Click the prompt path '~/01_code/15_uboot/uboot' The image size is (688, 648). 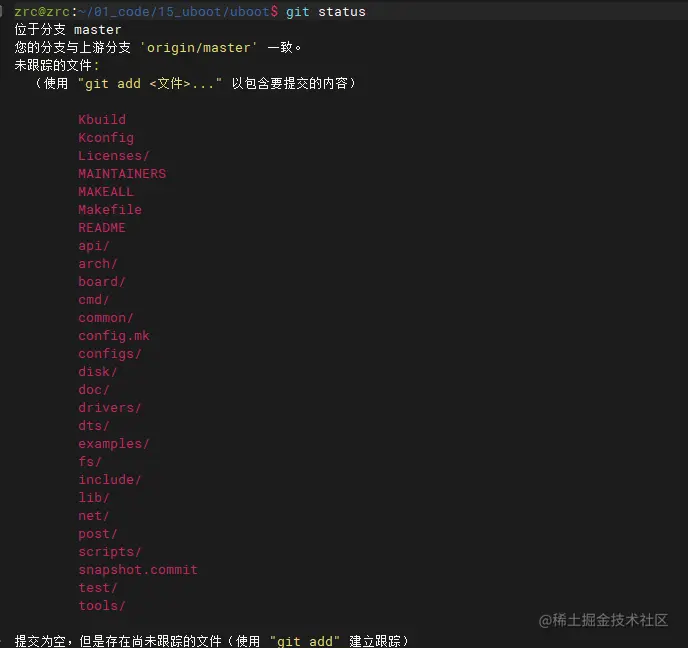coord(175,12)
